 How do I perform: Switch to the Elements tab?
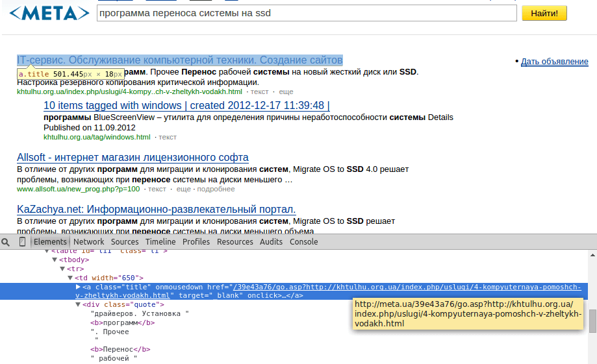pos(50,242)
